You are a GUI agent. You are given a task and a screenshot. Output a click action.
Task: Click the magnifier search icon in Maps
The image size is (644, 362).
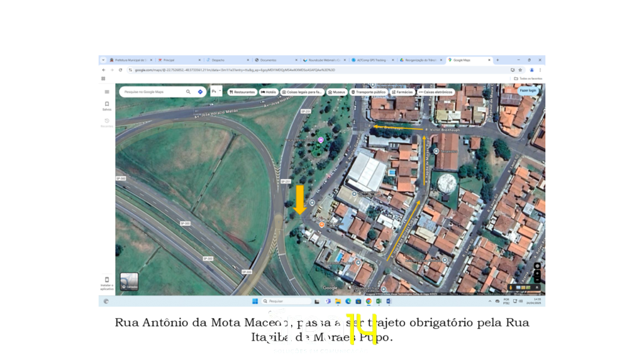click(188, 92)
